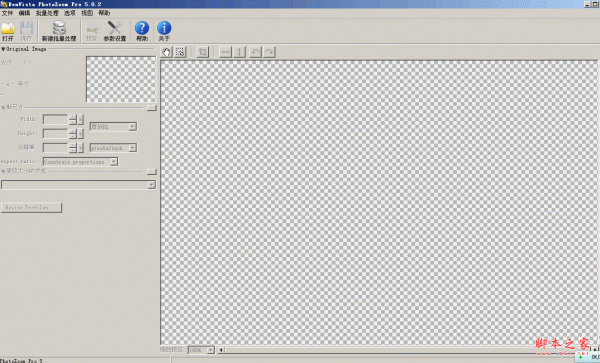
Task: Click slider button beside Width spinner
Action: [x=80, y=119]
